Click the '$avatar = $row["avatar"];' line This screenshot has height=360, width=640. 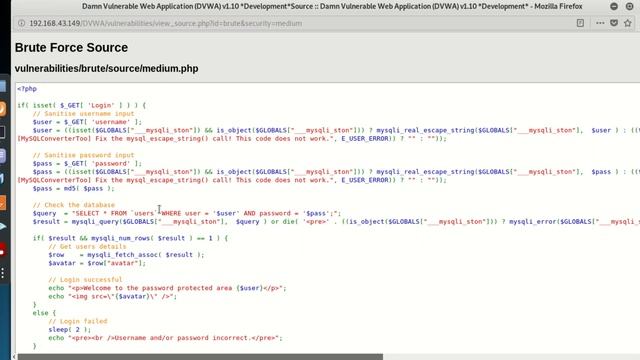click(97, 263)
